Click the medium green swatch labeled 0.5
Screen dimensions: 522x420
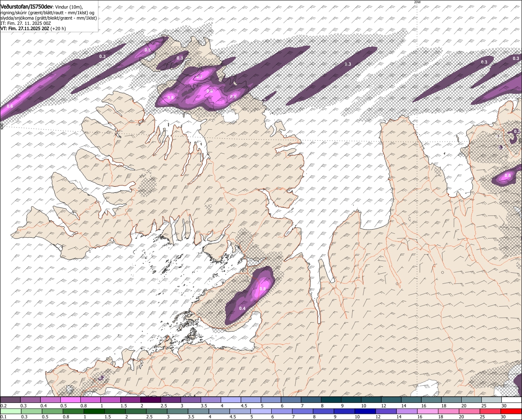point(52,411)
